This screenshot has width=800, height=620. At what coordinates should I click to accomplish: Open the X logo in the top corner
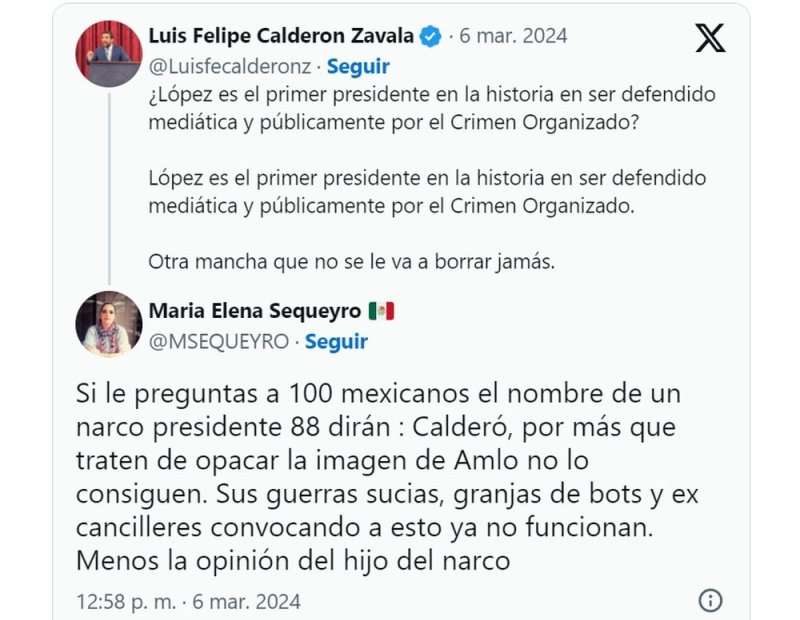click(710, 38)
